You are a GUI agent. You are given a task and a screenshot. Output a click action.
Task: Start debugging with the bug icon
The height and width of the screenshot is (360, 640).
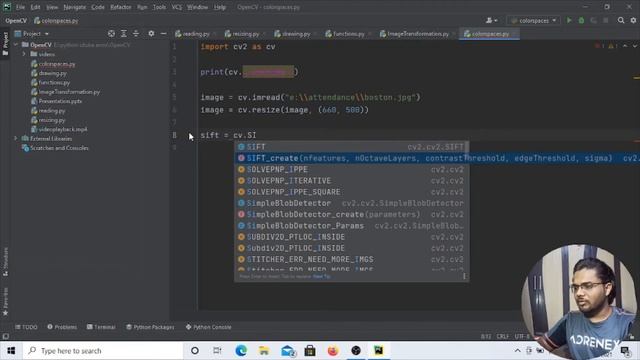coord(581,20)
